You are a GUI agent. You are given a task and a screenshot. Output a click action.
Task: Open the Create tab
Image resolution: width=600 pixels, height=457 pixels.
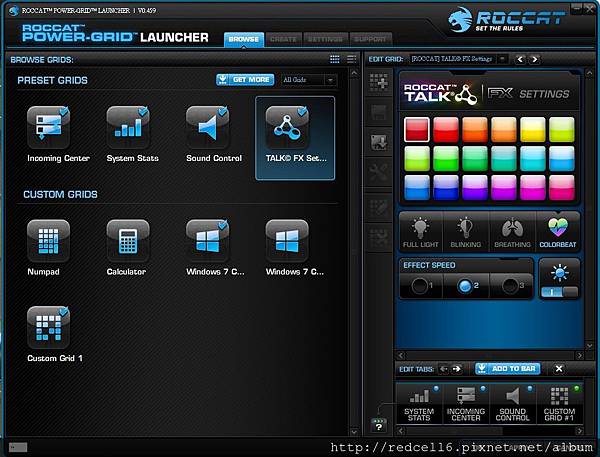click(284, 39)
